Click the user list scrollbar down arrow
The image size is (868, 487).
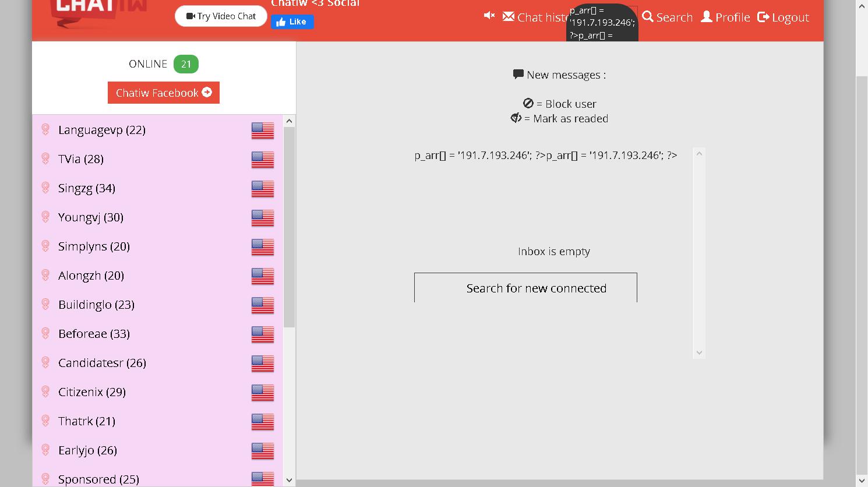(289, 479)
